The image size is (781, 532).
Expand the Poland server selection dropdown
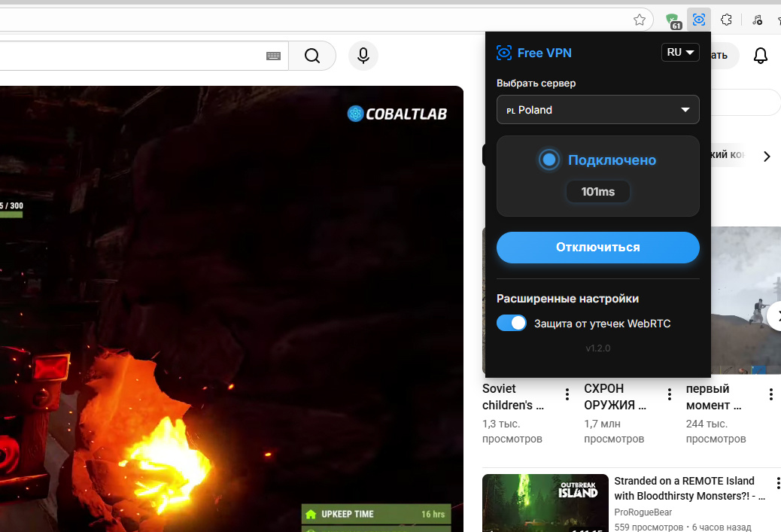pos(597,110)
